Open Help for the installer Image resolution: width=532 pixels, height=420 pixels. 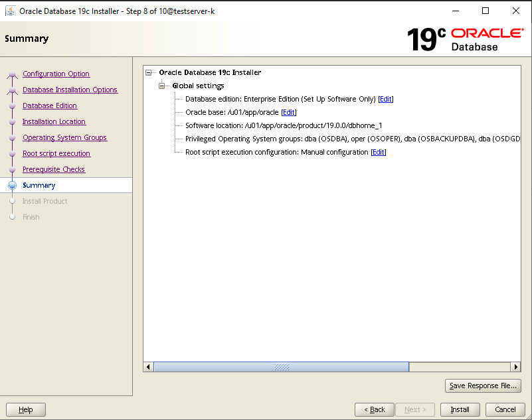26,409
